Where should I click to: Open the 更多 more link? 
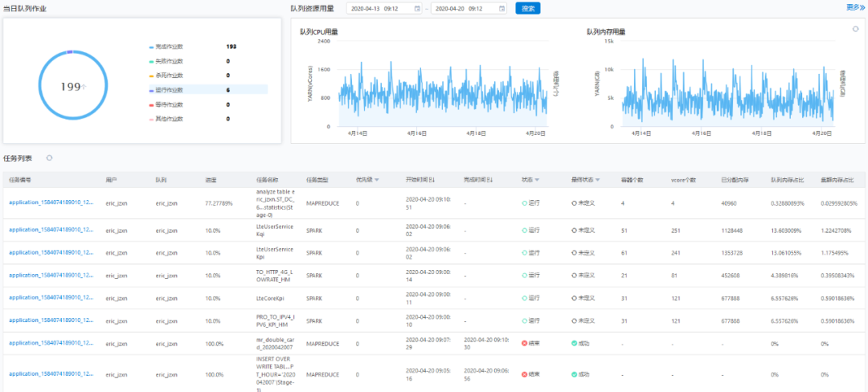tap(855, 7)
